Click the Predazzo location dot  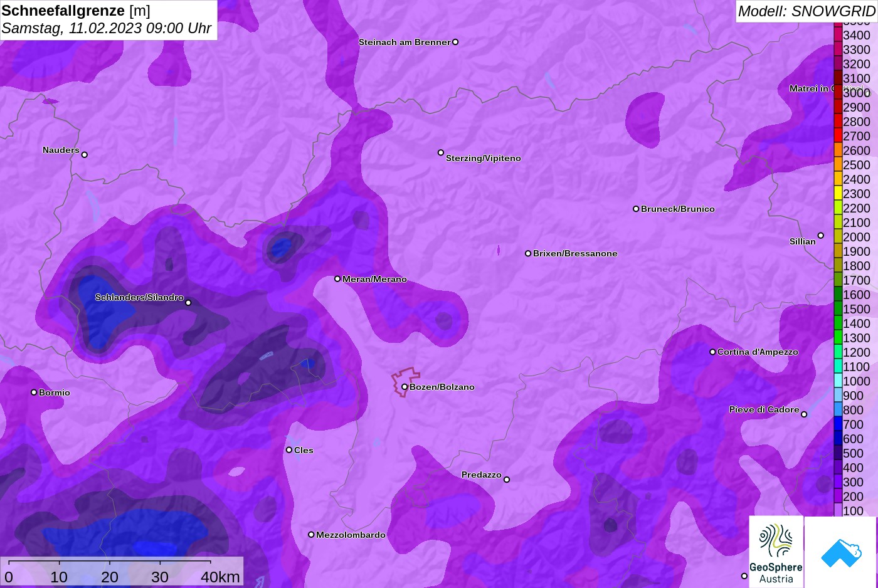507,480
